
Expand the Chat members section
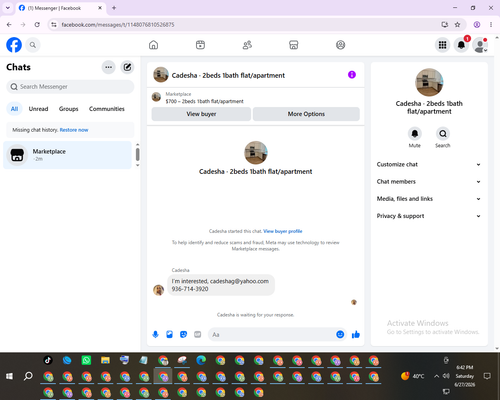coord(429,182)
